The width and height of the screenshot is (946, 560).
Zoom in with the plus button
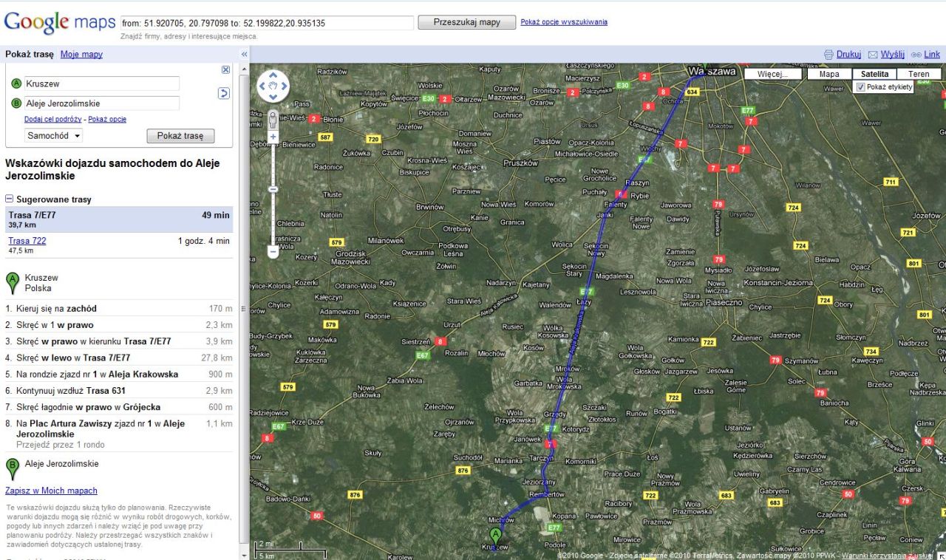(x=273, y=137)
